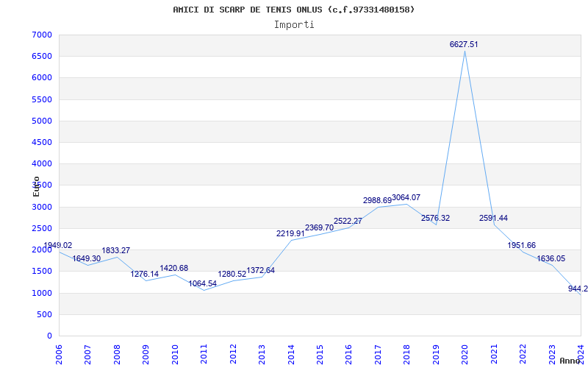Click the 2015 year axis label

320,354
